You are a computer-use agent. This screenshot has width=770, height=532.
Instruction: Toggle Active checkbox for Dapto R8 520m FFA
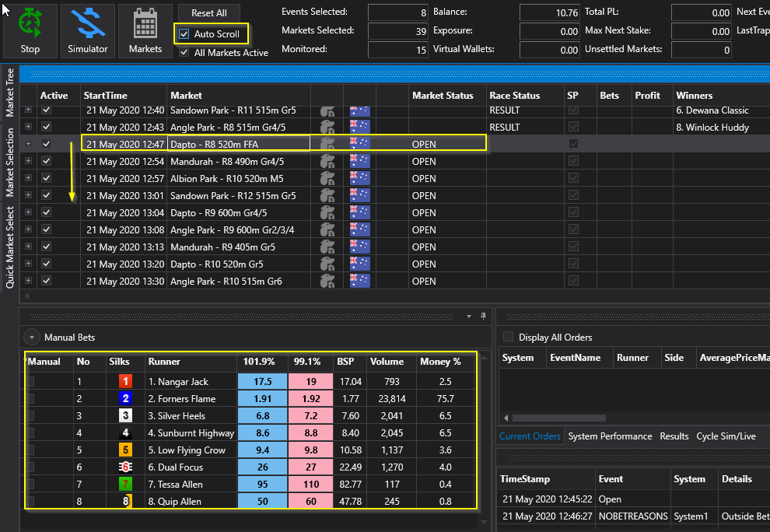point(47,144)
